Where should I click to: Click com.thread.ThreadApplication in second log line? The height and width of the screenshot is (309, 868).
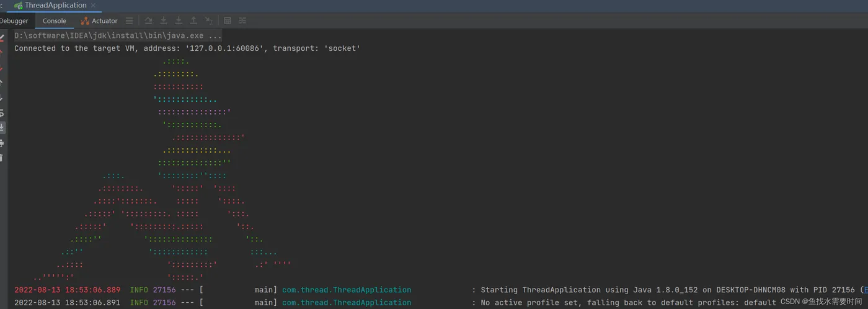347,302
